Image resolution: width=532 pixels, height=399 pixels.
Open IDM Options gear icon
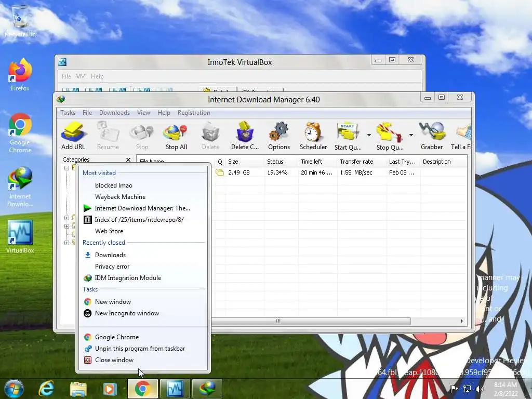[279, 137]
